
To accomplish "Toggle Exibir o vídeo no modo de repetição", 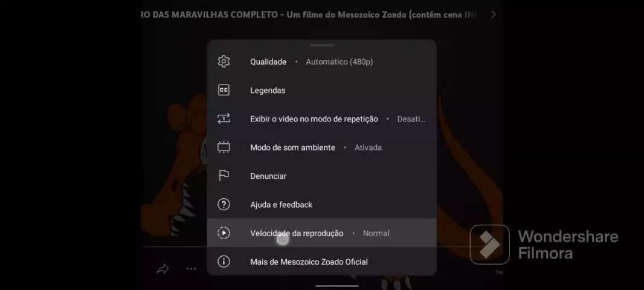I will pyautogui.click(x=321, y=118).
